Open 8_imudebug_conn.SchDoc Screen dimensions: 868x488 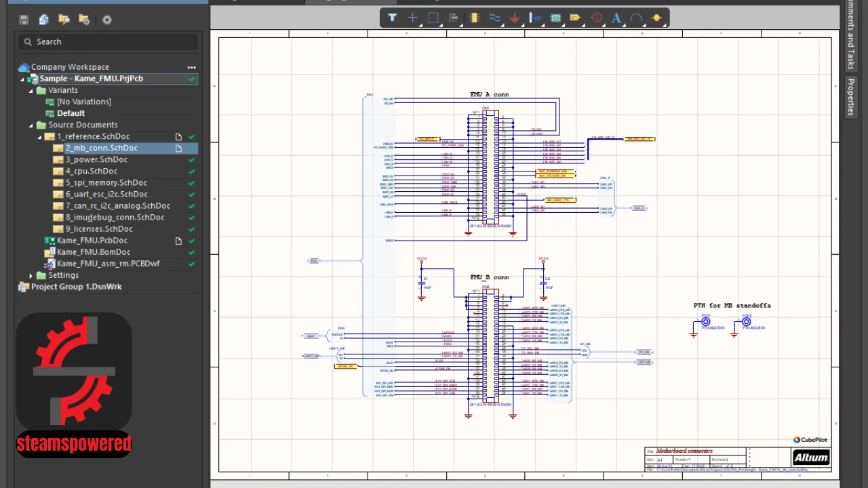[115, 217]
